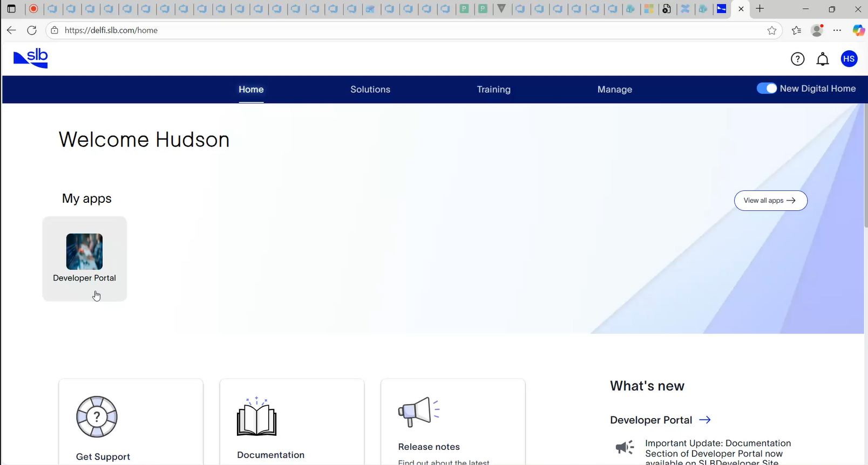Open the browser Settings and more menu
Screen dimensions: 868x465
point(837,30)
